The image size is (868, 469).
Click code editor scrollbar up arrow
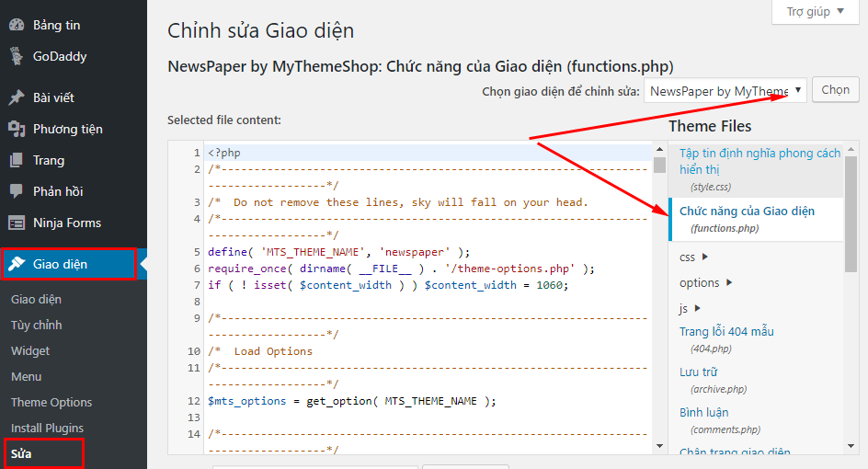(659, 149)
